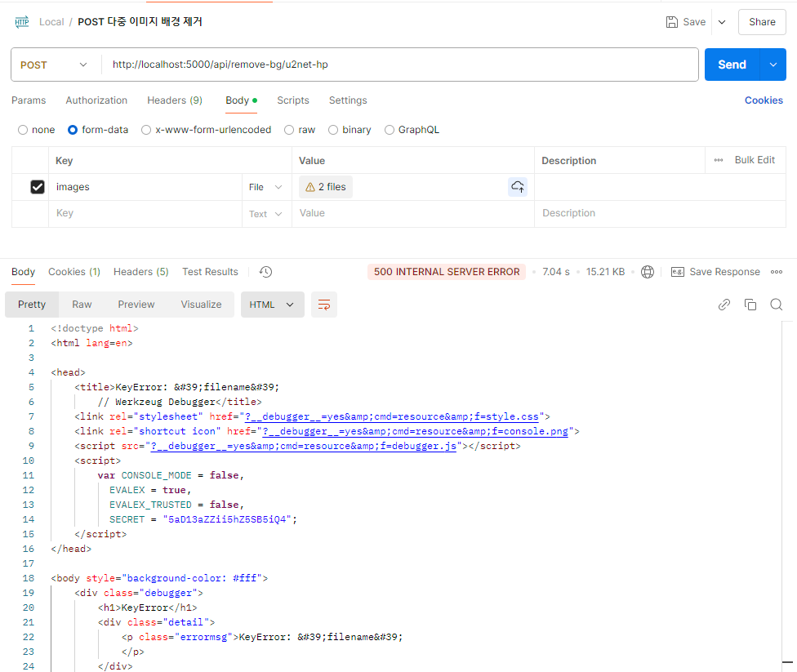
Task: Open the Headers (9) request tab
Action: 175,100
